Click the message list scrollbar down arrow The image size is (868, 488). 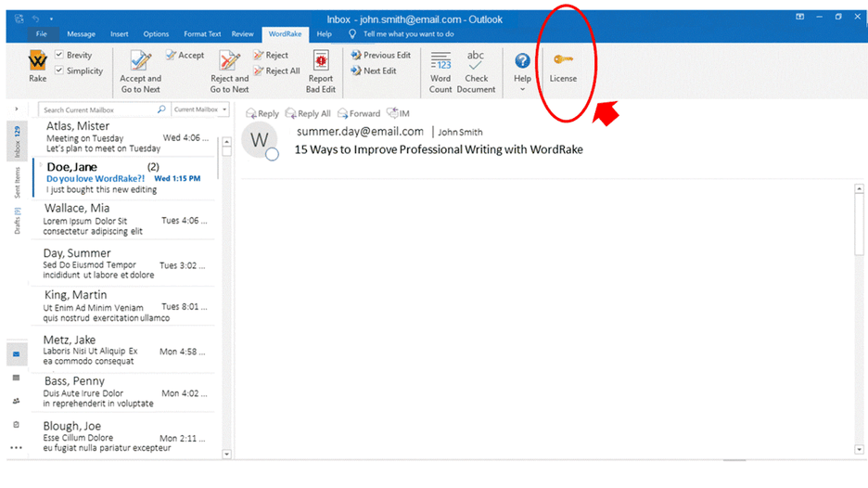(x=225, y=454)
